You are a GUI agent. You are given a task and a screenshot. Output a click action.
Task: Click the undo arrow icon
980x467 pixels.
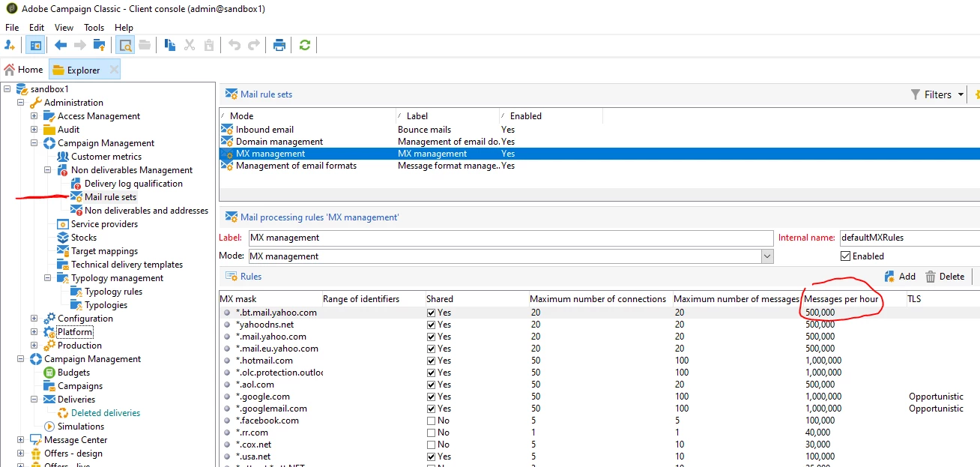point(235,45)
